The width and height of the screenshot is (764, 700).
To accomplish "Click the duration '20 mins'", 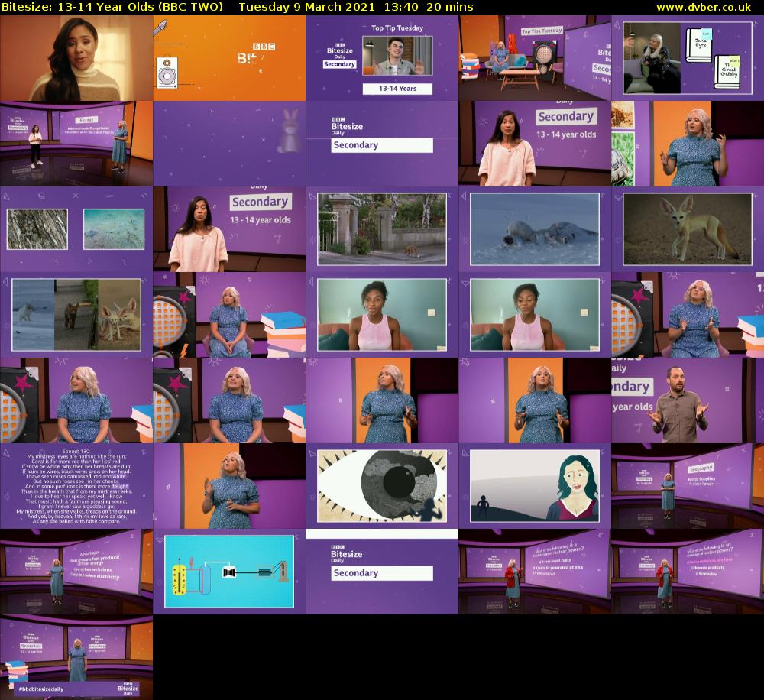I will [450, 8].
